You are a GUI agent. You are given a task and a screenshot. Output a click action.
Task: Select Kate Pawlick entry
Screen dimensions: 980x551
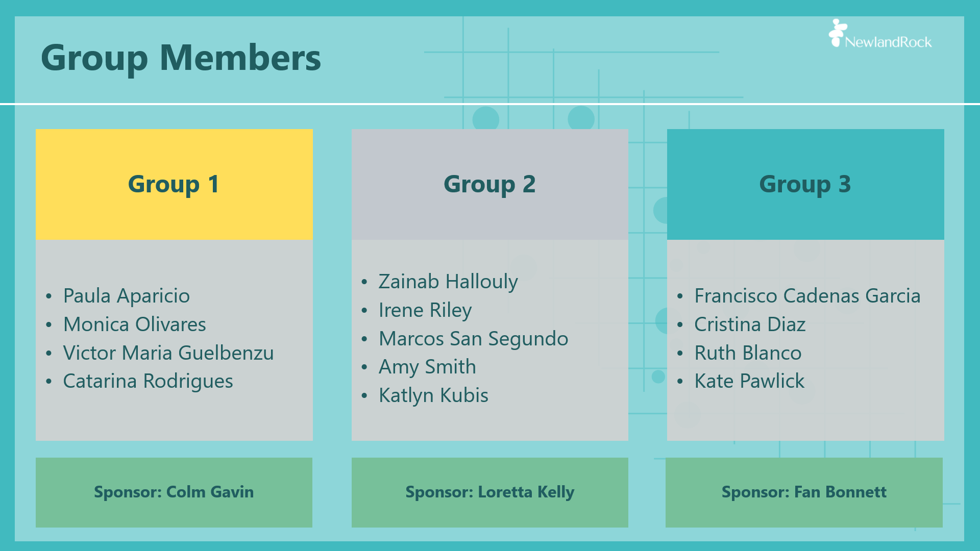749,381
